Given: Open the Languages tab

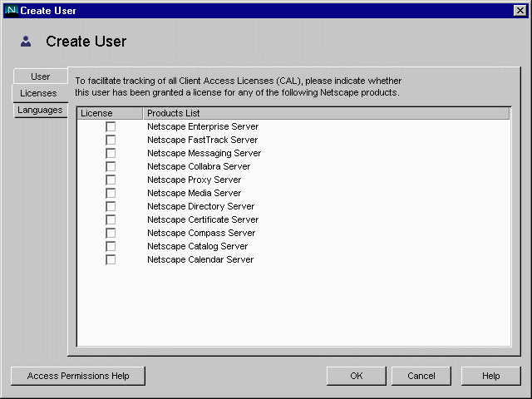Looking at the screenshot, I should point(41,110).
